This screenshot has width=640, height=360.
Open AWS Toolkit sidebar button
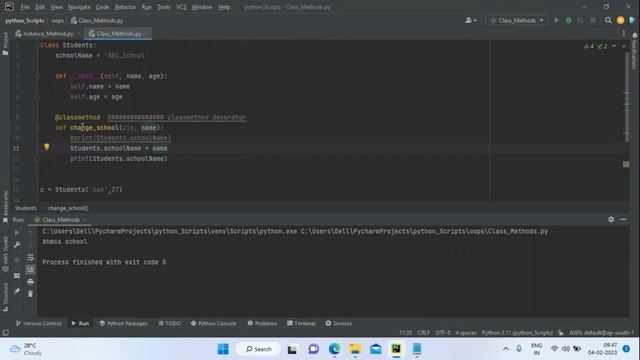coord(5,254)
